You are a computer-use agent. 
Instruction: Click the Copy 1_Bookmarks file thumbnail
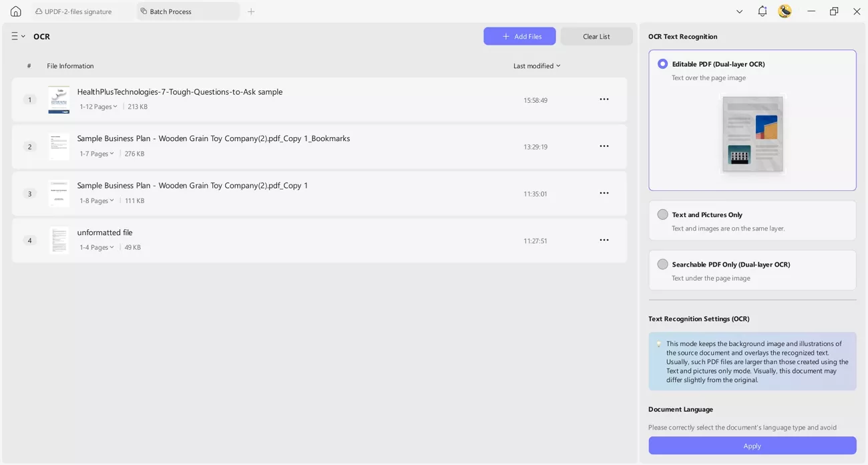click(x=59, y=146)
